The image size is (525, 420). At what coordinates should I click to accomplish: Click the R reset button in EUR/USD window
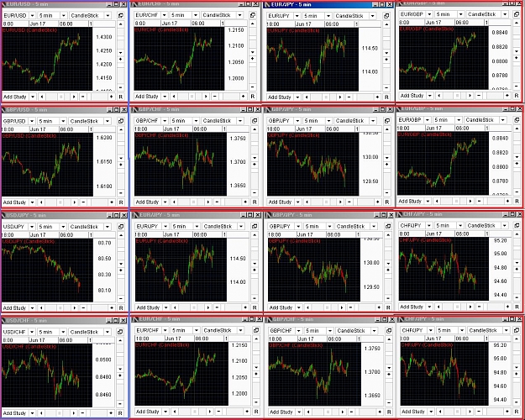pos(121,97)
